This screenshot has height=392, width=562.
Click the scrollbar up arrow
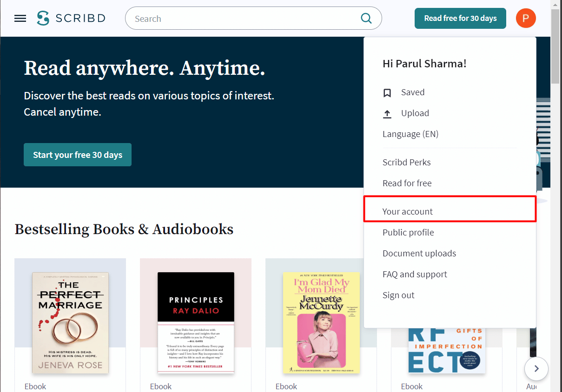coord(556,5)
